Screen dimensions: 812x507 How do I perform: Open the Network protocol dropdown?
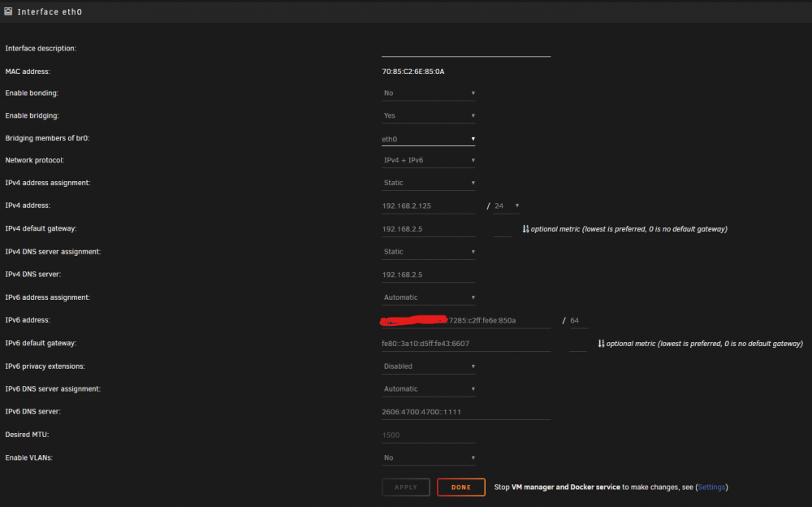[x=428, y=160]
